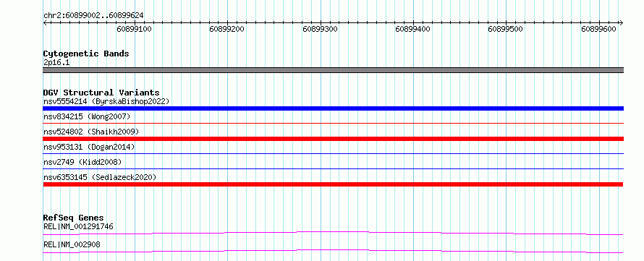Select the 2p16.1 band label

tap(56, 62)
